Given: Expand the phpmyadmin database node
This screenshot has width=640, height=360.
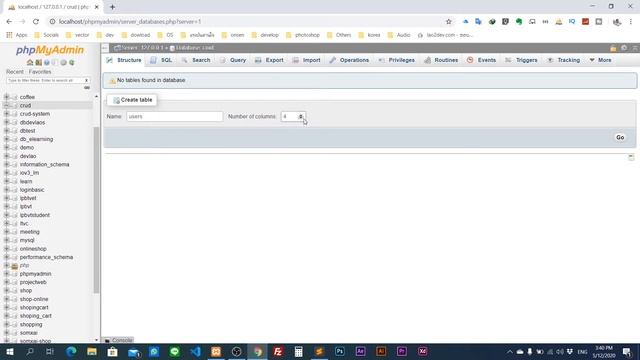Looking at the screenshot, I should (6, 274).
